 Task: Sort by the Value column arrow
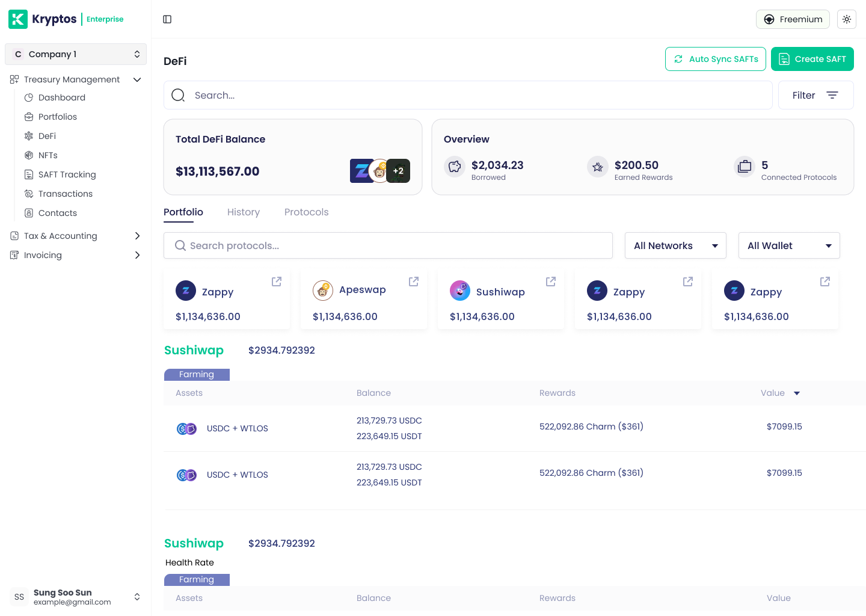(x=797, y=393)
